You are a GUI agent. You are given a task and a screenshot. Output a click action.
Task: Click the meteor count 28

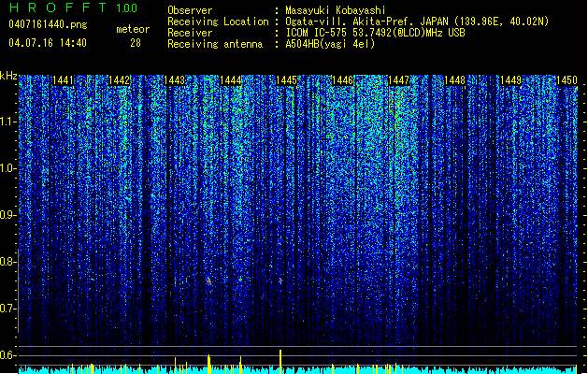point(136,43)
